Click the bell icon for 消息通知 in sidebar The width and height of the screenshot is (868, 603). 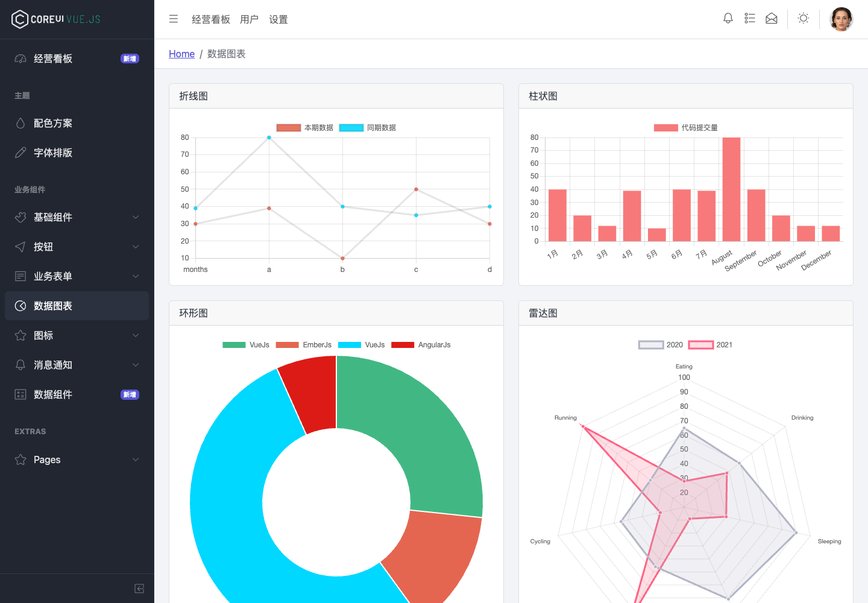click(20, 365)
